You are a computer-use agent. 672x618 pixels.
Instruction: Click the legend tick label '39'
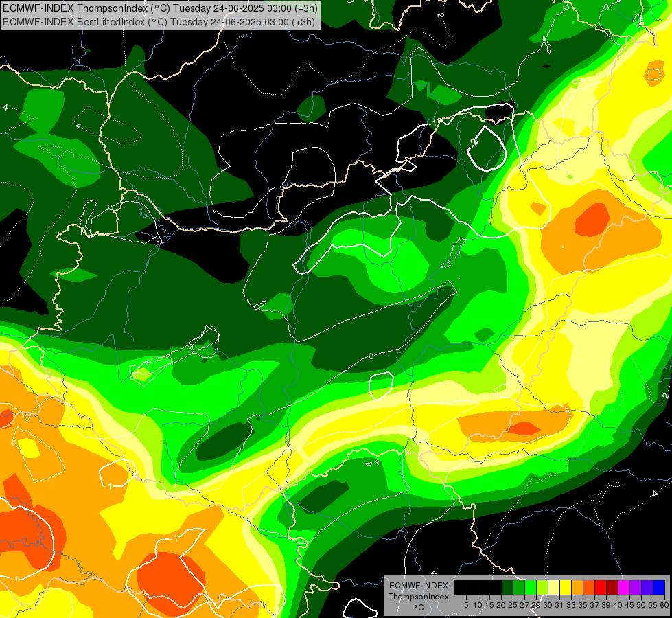[x=606, y=605]
